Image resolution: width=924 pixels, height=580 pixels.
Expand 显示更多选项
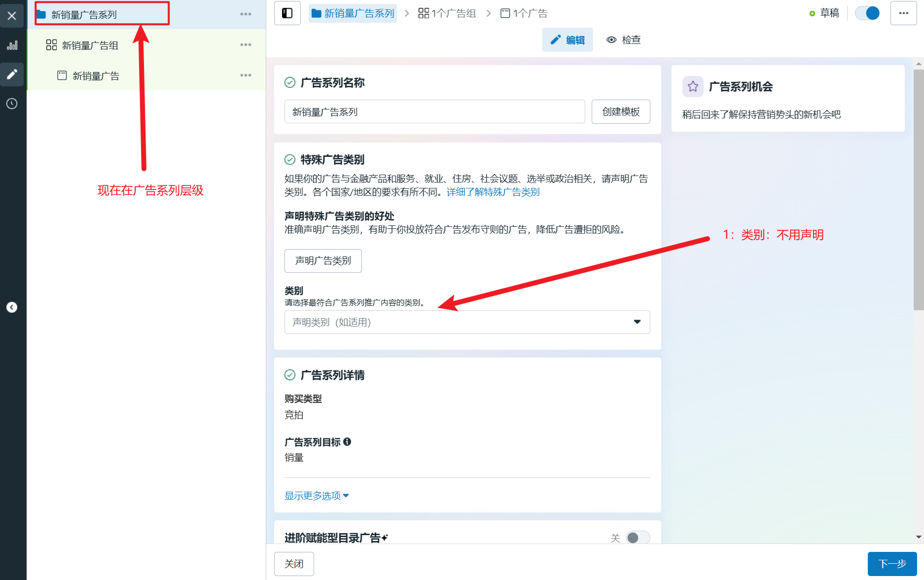coord(316,496)
